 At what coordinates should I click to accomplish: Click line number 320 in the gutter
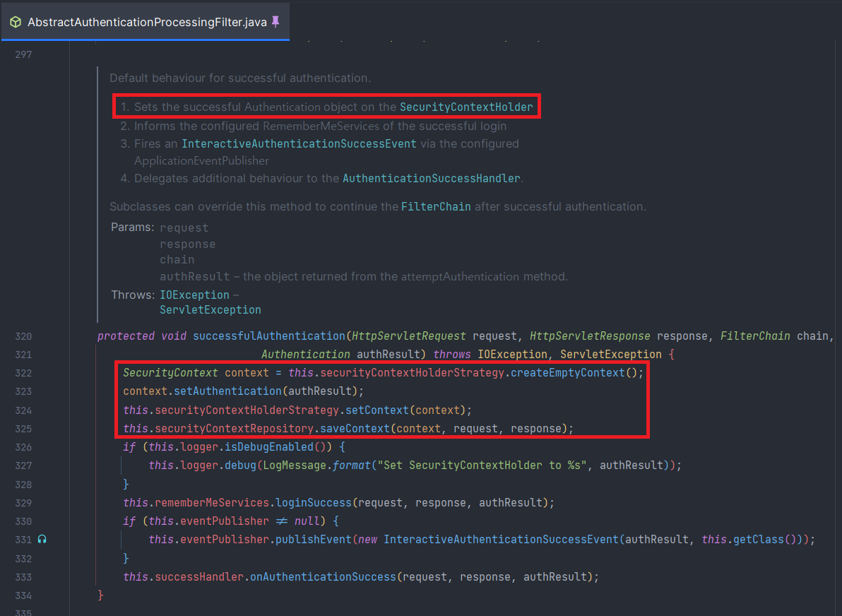click(23, 336)
